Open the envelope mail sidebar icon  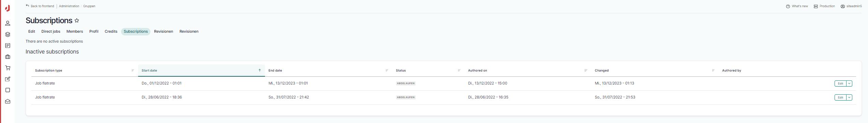coord(8,102)
